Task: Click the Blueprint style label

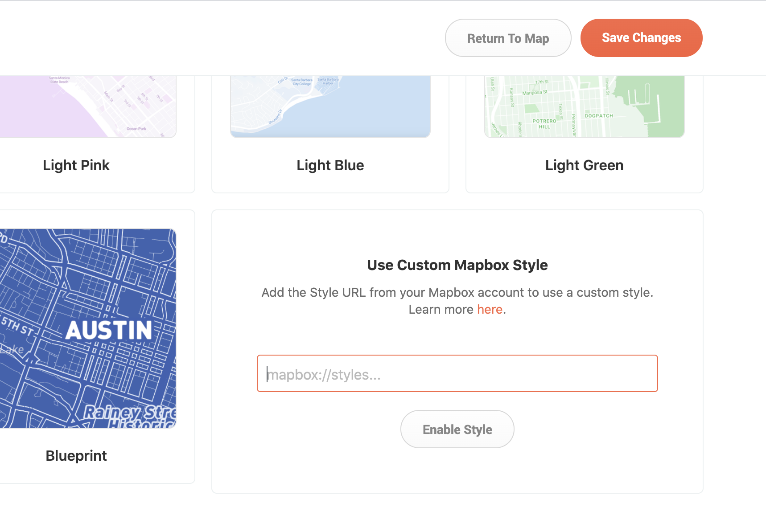Action: pyautogui.click(x=76, y=456)
